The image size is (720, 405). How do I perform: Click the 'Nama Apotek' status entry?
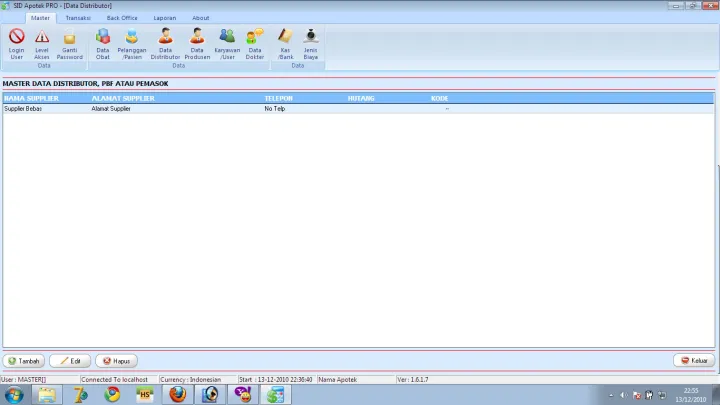tap(338, 380)
